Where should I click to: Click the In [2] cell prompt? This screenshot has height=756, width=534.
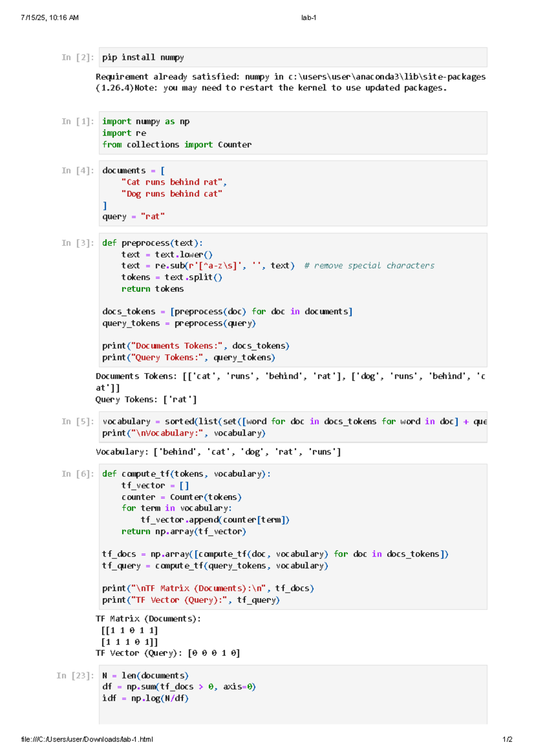[78, 57]
